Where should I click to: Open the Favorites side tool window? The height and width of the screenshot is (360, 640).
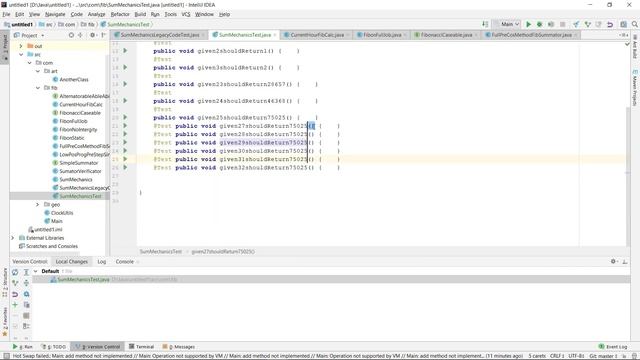5,322
